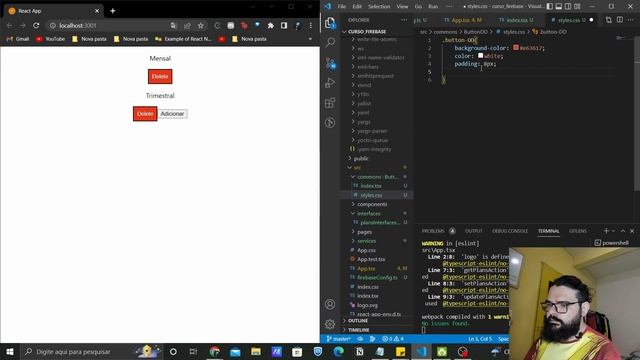Open the File menu in VS Code
Image resolution: width=640 pixels, height=360 pixels.
pyautogui.click(x=342, y=6)
